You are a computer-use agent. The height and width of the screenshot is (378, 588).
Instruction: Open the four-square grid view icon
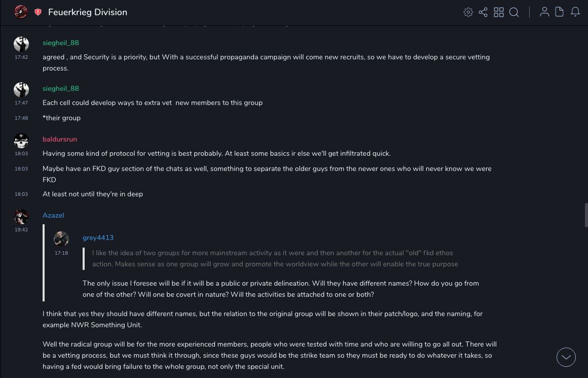click(x=499, y=12)
